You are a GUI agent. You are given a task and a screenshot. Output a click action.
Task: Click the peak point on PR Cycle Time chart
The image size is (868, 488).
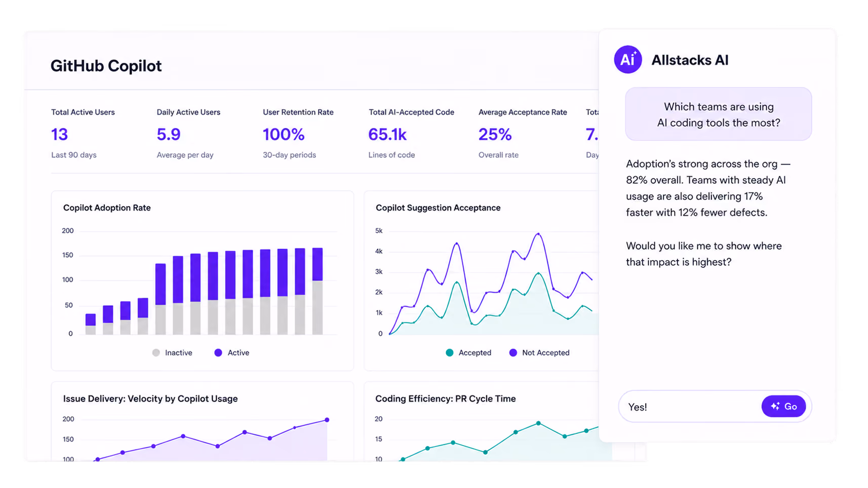pos(538,423)
